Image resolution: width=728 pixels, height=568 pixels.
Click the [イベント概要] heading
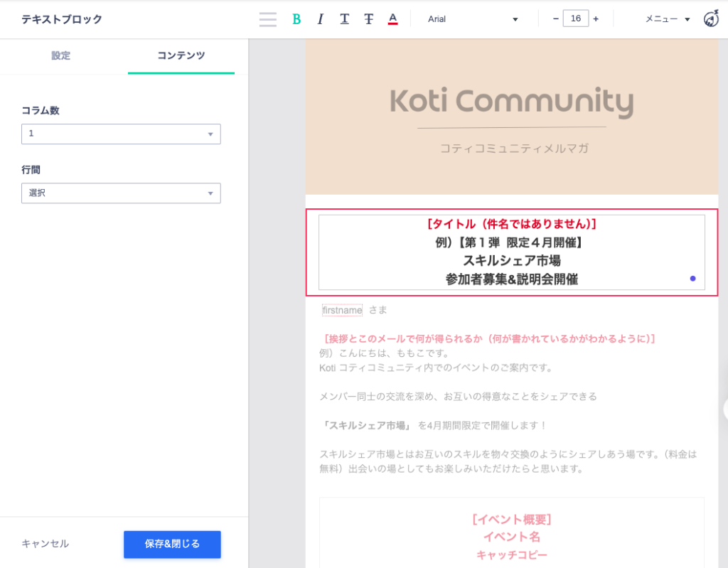tap(512, 519)
